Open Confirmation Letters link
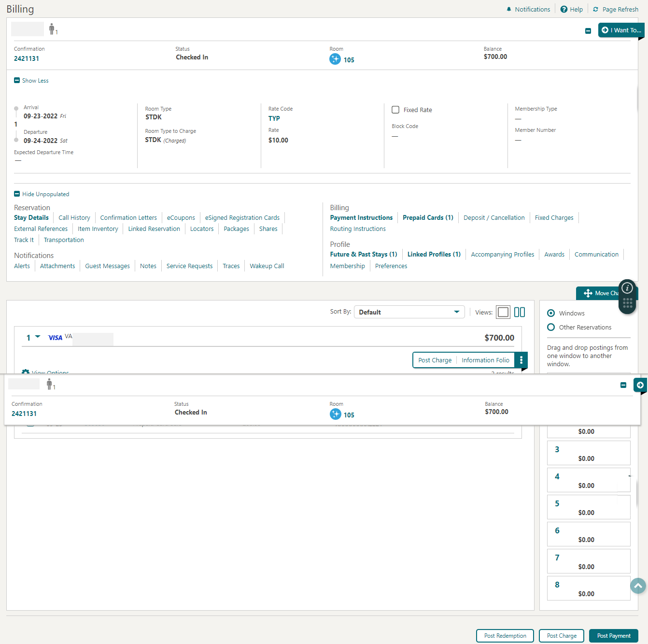The width and height of the screenshot is (648, 644). coord(128,218)
